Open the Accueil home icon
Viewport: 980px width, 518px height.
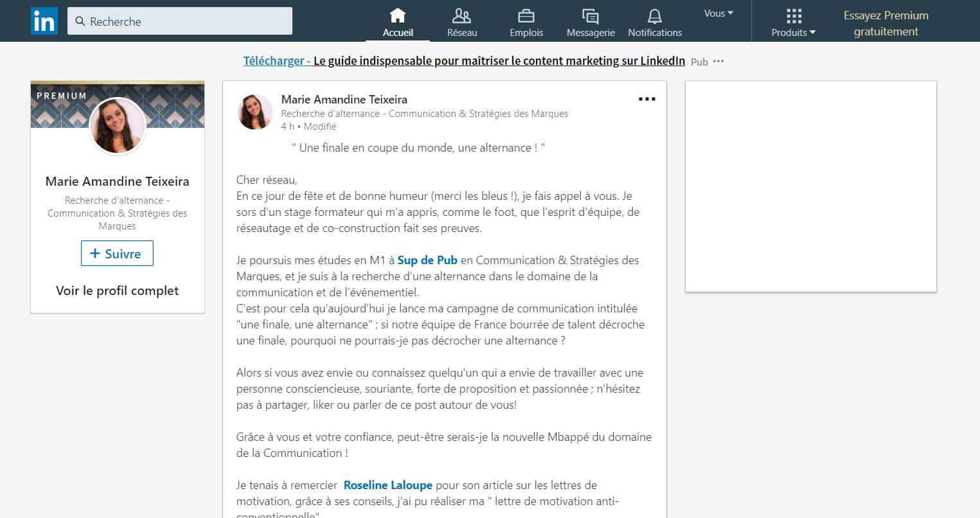398,15
